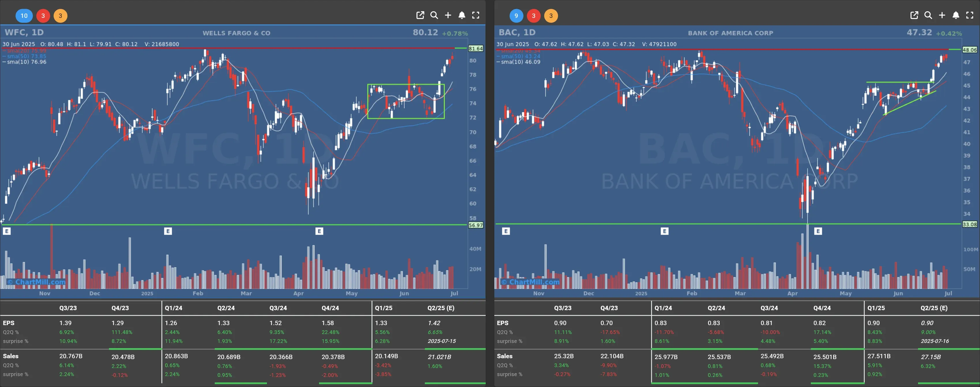Click first earnings E marker on WFC chart

[7, 231]
